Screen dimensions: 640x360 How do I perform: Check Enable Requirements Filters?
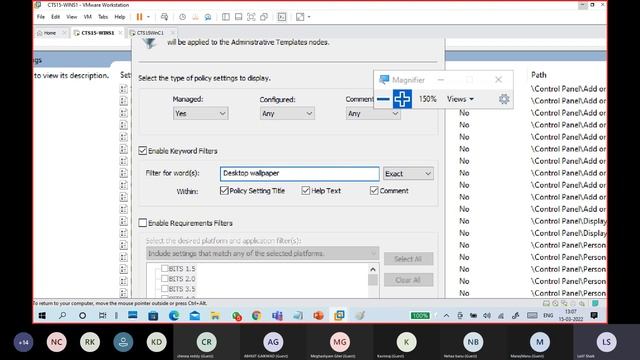pyautogui.click(x=142, y=223)
